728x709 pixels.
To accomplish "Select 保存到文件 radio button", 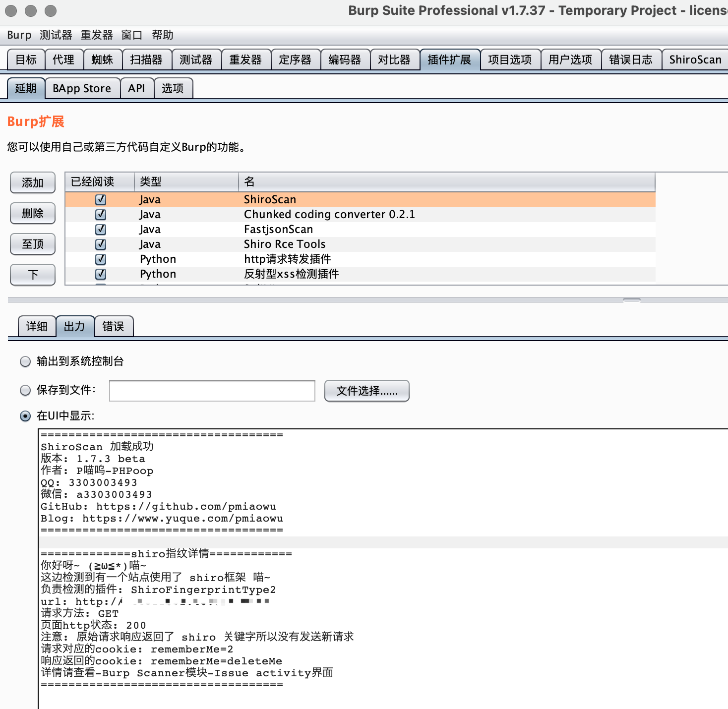I will click(25, 390).
